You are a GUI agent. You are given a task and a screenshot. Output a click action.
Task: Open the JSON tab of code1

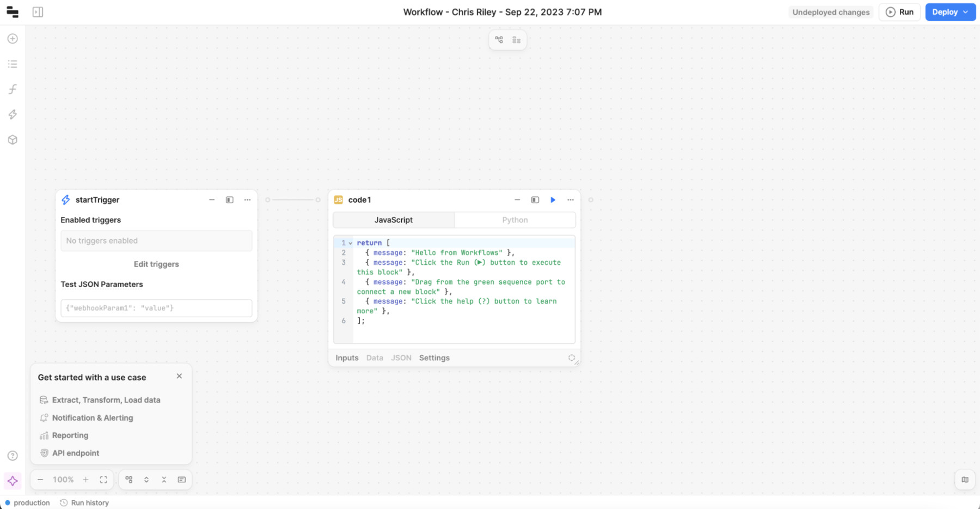pyautogui.click(x=401, y=358)
